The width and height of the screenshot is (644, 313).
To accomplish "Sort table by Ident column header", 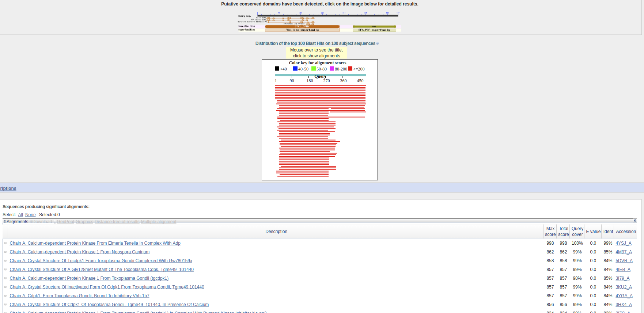I will pyautogui.click(x=608, y=232).
